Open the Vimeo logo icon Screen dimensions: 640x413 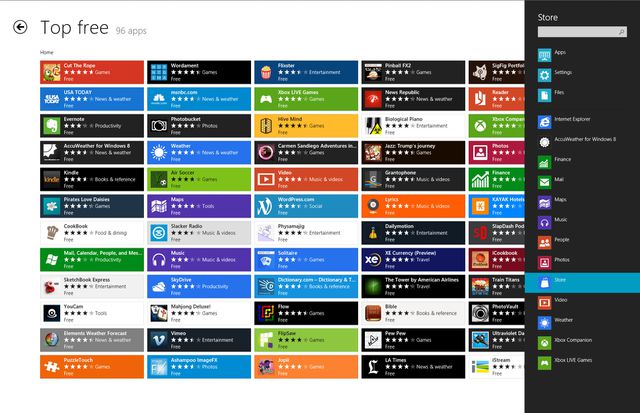pos(159,340)
